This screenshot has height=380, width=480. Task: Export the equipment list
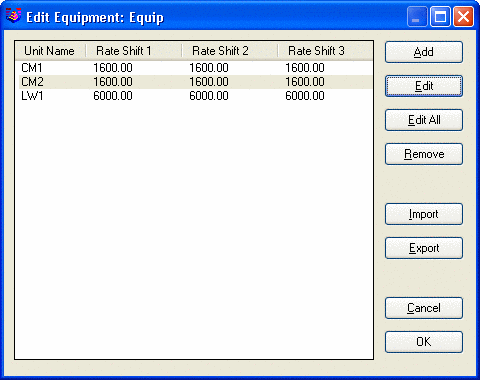coord(424,248)
